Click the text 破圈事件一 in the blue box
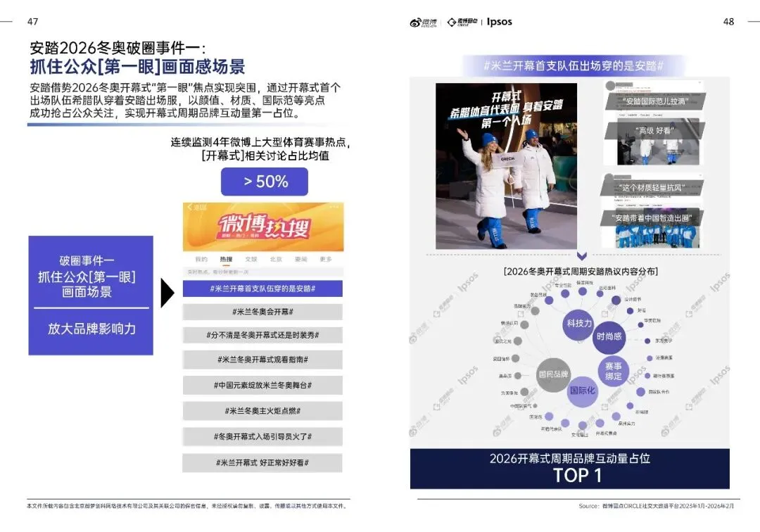This screenshot has width=760, height=532. 87,260
